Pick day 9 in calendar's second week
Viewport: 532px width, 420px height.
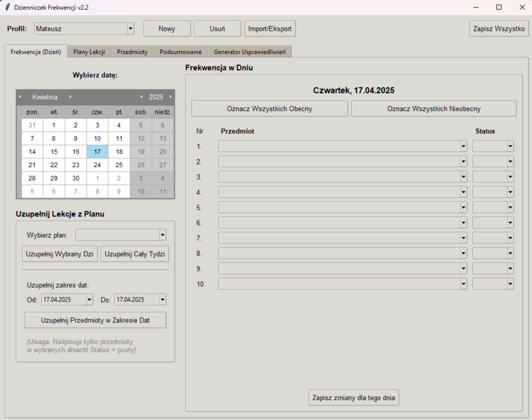(76, 138)
